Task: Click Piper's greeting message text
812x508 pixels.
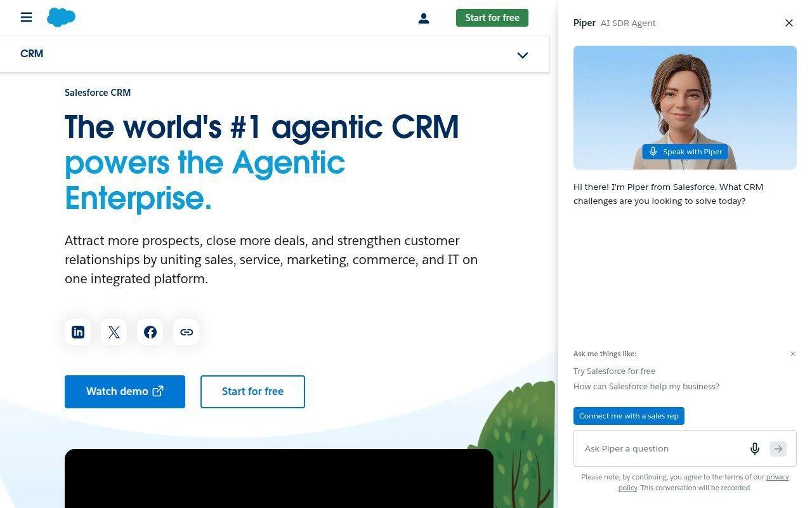Action: coord(668,194)
